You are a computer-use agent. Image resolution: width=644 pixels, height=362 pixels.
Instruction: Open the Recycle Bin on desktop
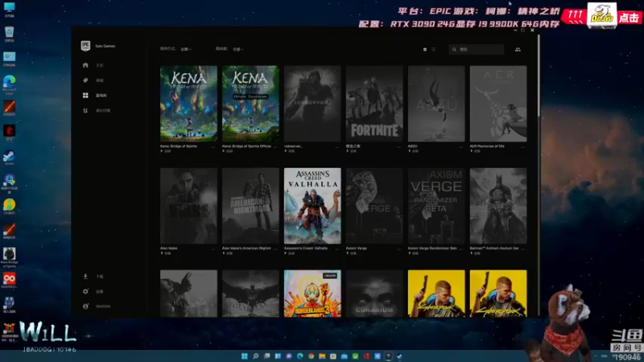coord(9,34)
